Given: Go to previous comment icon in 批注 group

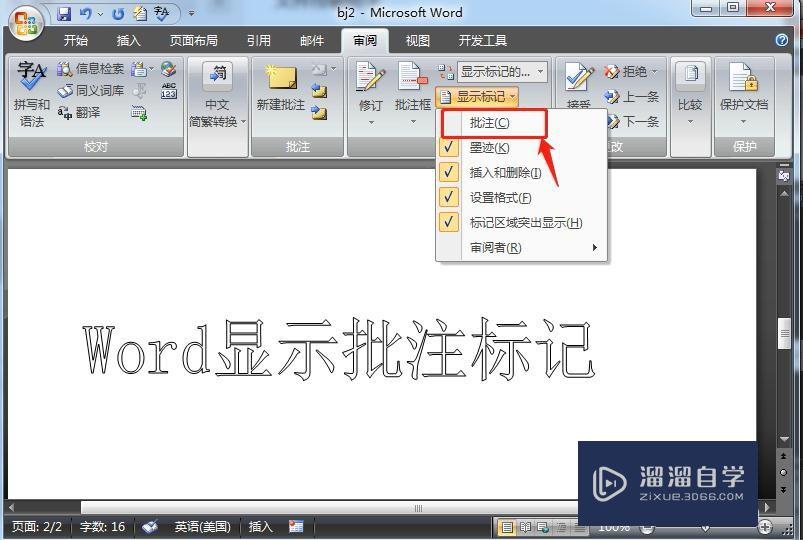Looking at the screenshot, I should tap(319, 91).
